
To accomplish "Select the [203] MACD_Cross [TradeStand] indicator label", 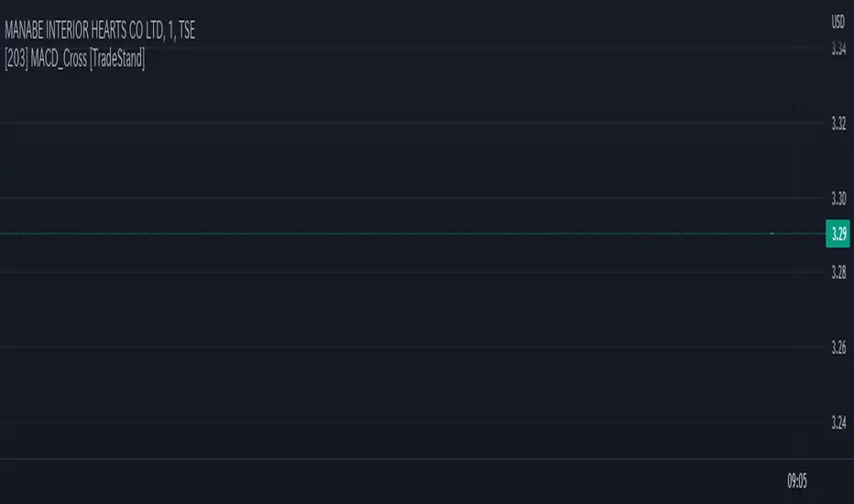I will coord(74,60).
